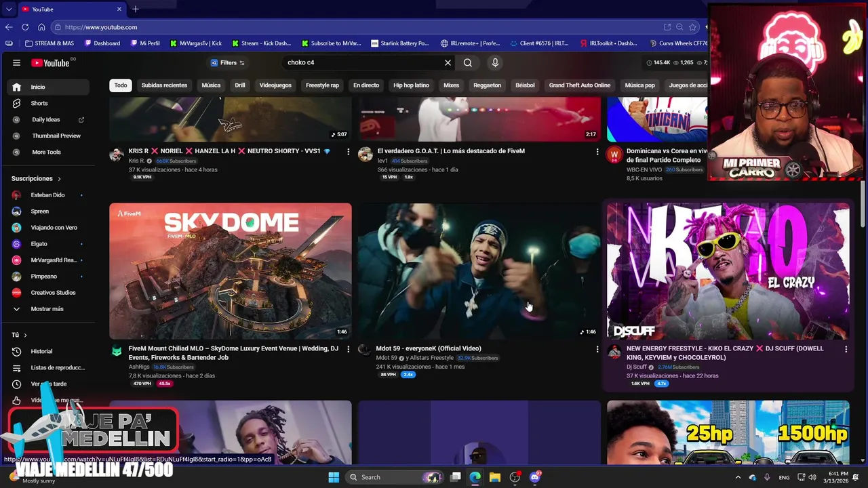Screen dimensions: 868x488
Task: Select the En directo chip
Action: [x=366, y=85]
